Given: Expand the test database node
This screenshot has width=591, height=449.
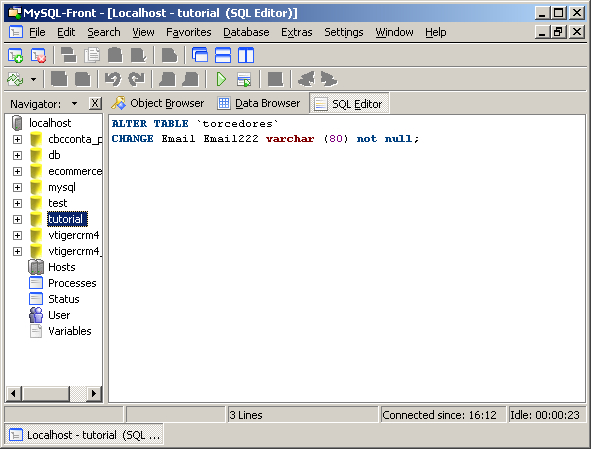Looking at the screenshot, I should point(17,204).
